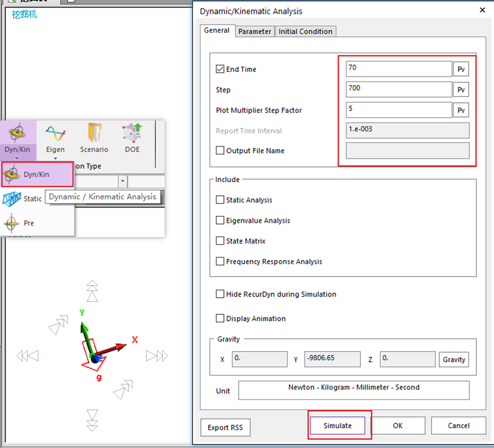
Task: Choose Dyn/Kin from the dropdown menu
Action: 38,174
